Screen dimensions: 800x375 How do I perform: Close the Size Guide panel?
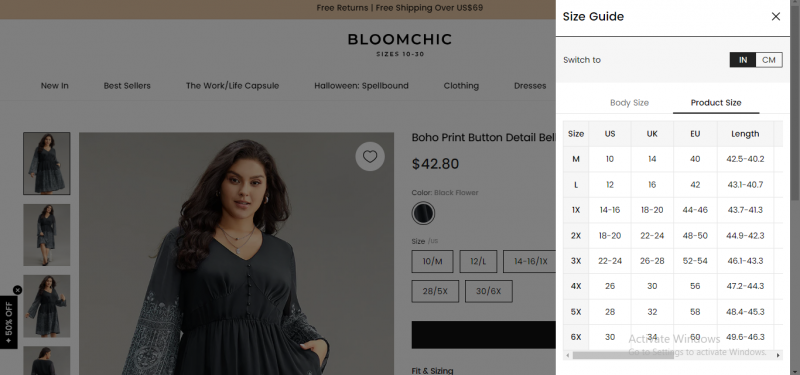tap(776, 16)
